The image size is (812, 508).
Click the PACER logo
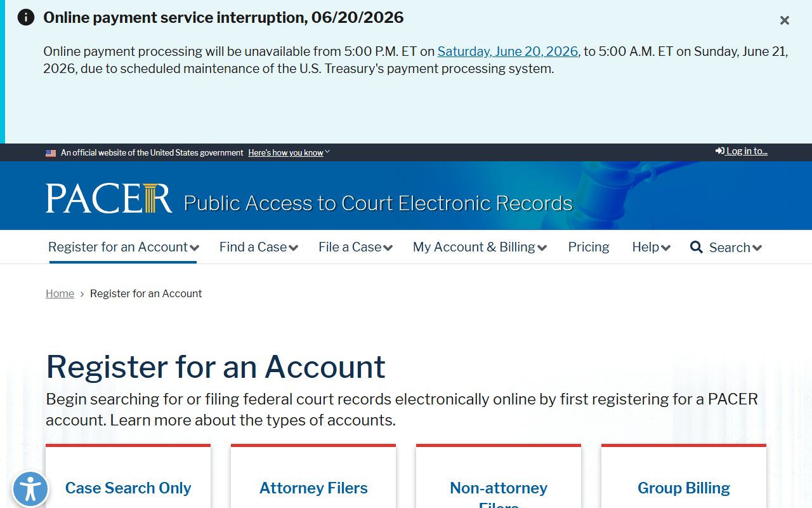108,198
